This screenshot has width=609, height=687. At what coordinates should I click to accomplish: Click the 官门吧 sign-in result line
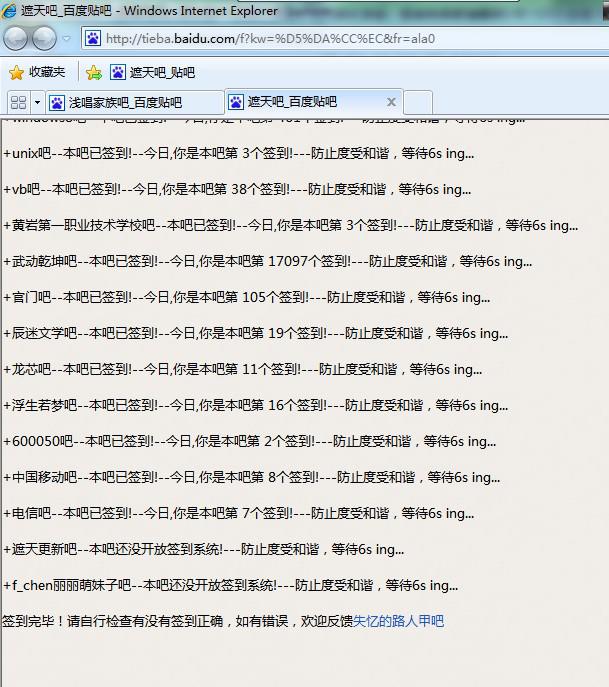(x=246, y=297)
